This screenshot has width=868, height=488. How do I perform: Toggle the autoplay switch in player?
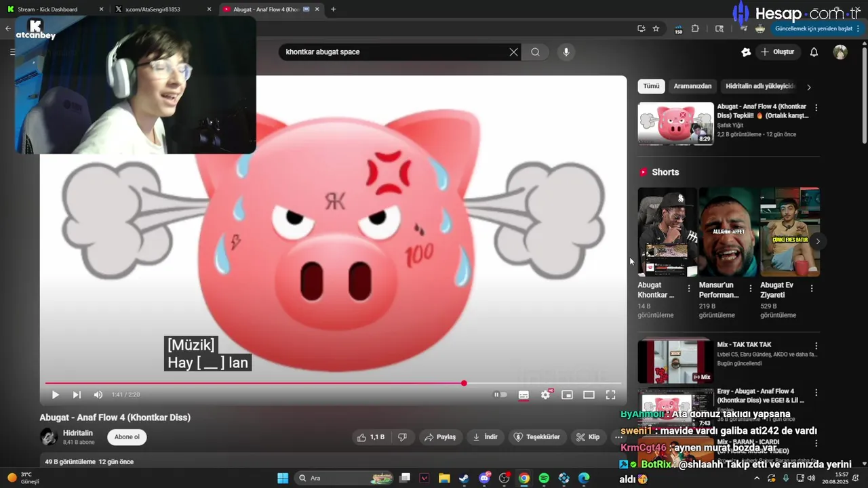pos(500,394)
